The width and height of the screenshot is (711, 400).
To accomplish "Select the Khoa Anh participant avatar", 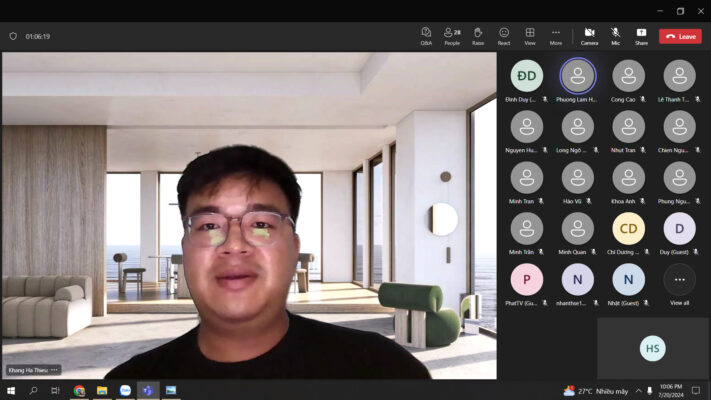I will tap(628, 178).
